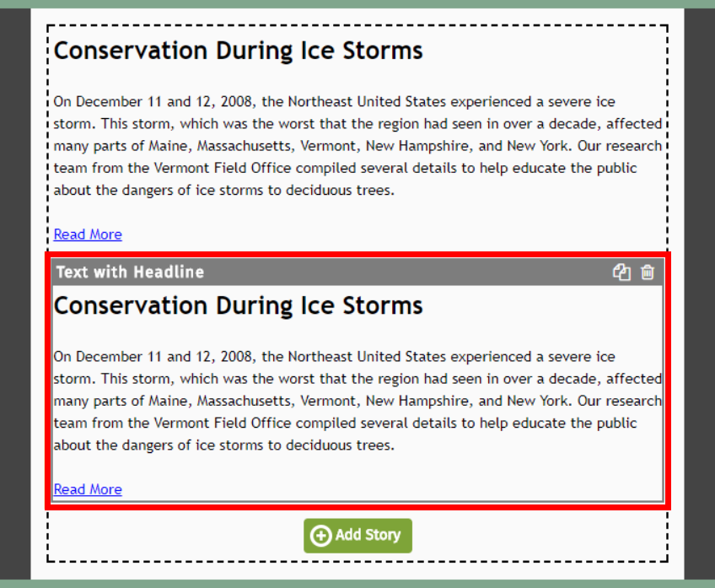Click the headline inside the Text with Headline block
Screen dimensions: 715x588
238,305
